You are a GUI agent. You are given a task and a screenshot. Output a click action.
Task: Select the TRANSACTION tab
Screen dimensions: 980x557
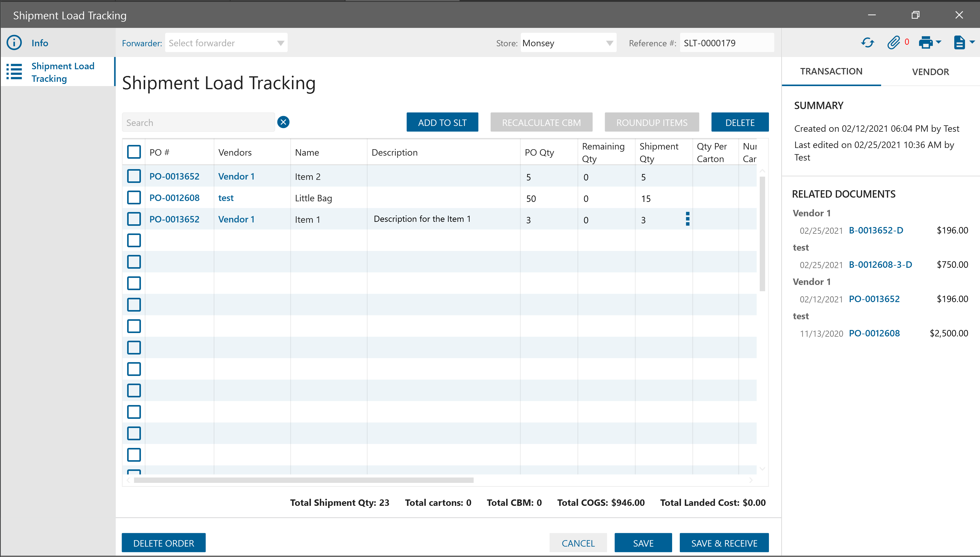pos(831,71)
